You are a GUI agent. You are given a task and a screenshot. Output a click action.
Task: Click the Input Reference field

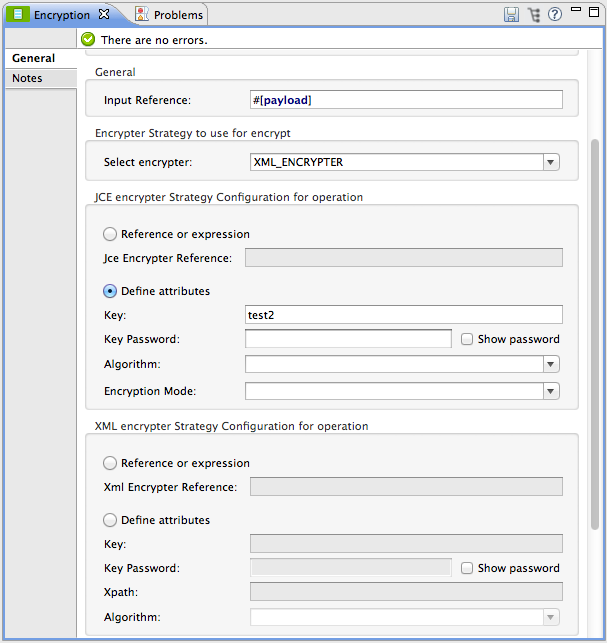pyautogui.click(x=406, y=100)
